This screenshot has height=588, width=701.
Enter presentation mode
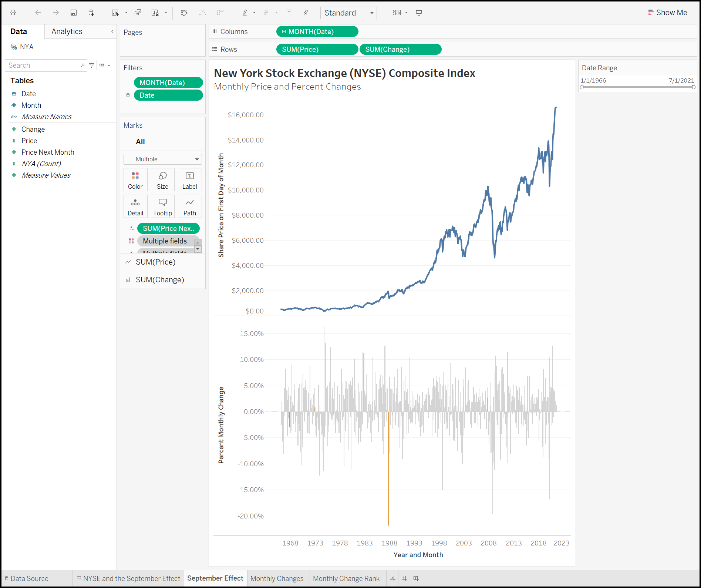419,13
